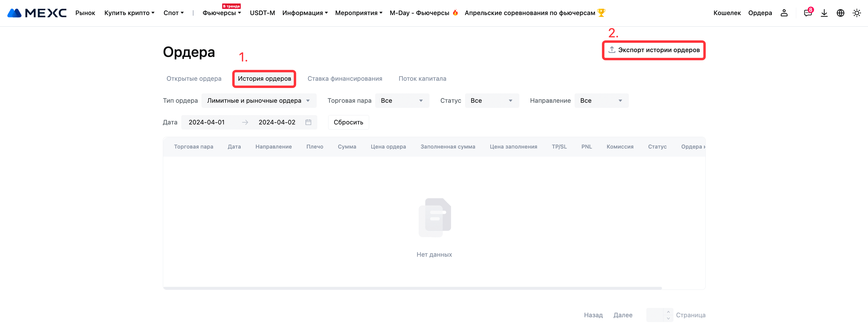
Task: Click the start date 2024-04-01 field
Action: coord(207,122)
